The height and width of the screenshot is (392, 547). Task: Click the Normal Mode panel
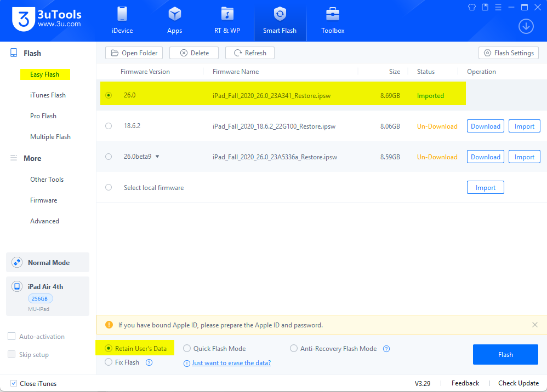48,262
